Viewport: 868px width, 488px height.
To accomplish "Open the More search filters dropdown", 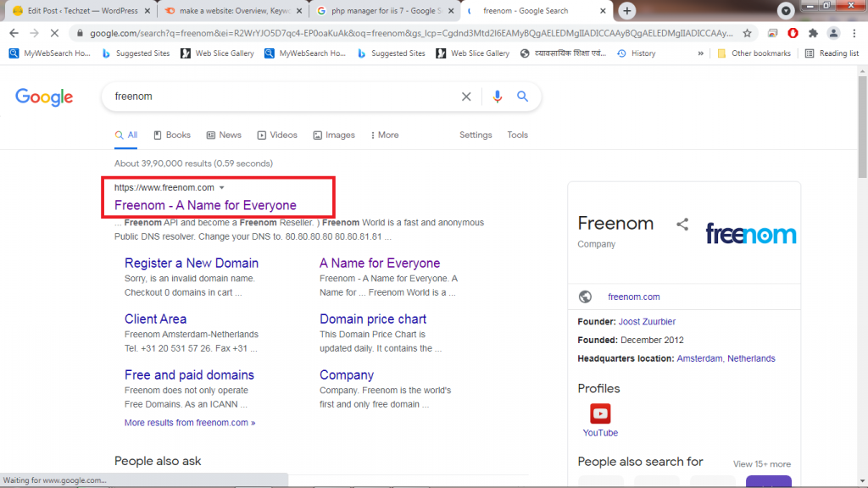I will click(383, 135).
